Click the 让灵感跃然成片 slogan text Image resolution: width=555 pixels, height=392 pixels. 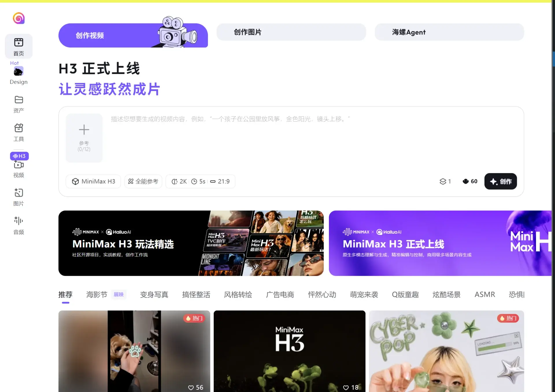coord(109,89)
